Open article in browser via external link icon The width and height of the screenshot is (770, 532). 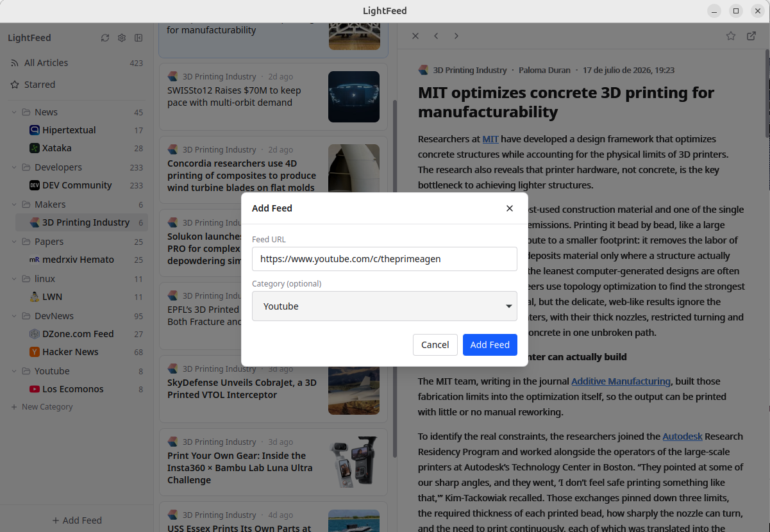(x=751, y=36)
